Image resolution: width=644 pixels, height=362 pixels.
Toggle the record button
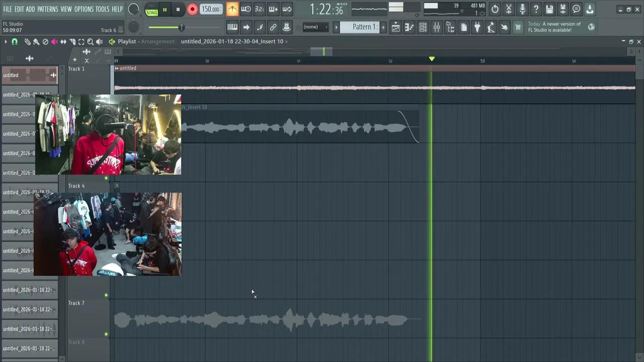(192, 9)
